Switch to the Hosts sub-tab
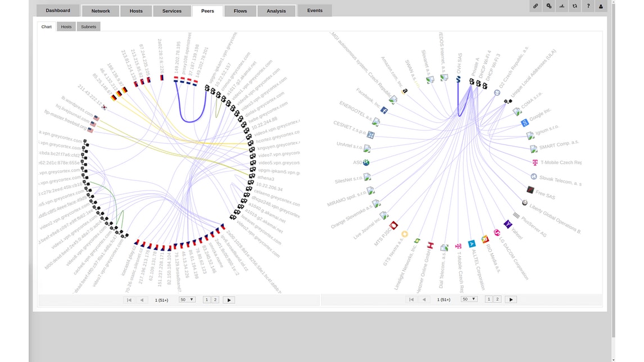Viewport: 644px width, 362px height. pos(66,27)
